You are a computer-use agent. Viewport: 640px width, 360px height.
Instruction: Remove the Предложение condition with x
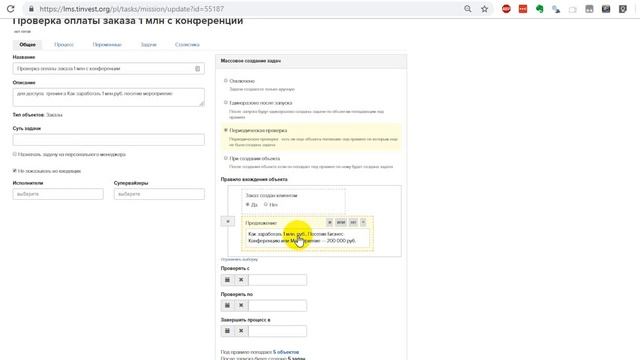click(363, 222)
